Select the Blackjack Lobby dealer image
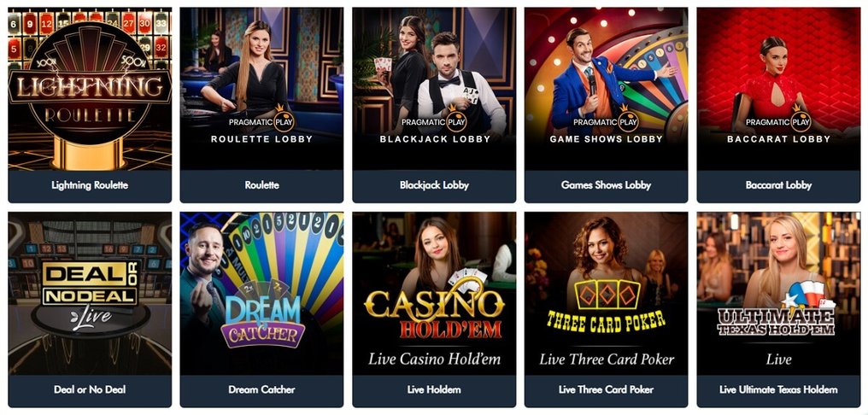Image resolution: width=868 pixels, height=415 pixels. point(434,89)
